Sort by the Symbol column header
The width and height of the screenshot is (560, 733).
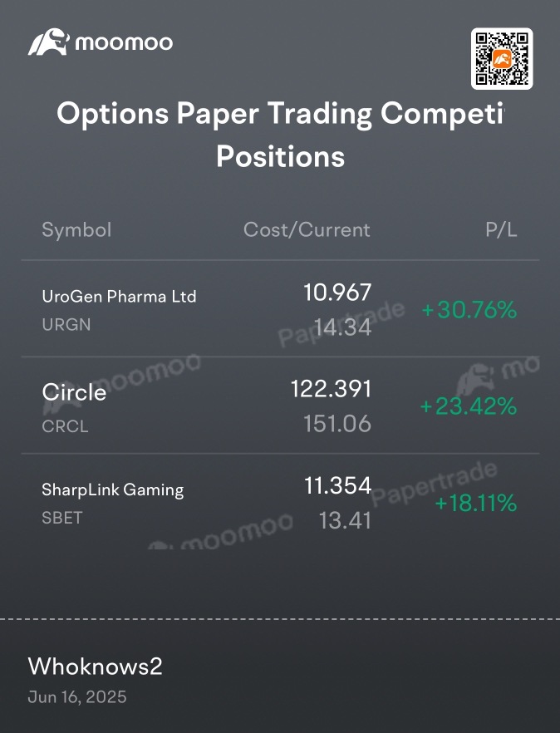coord(76,229)
